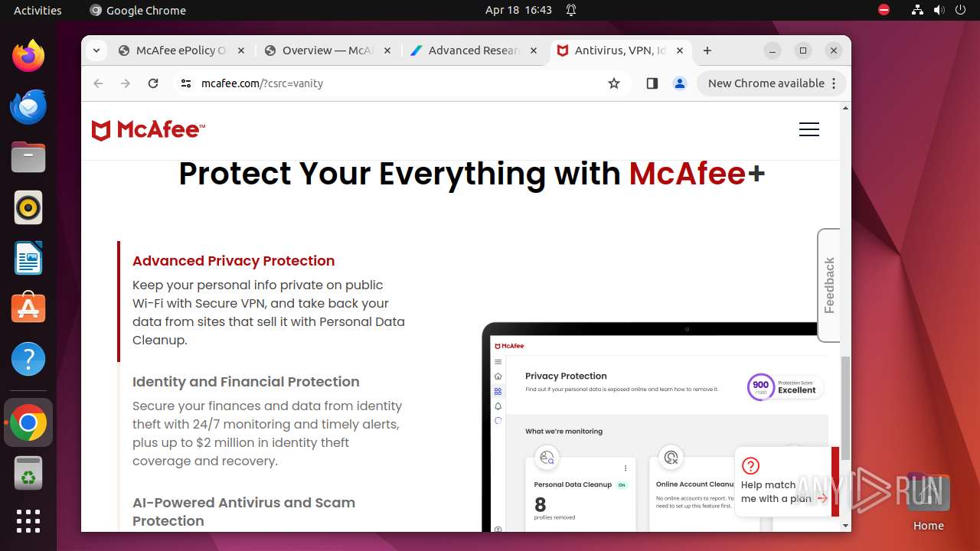This screenshot has width=980, height=551.
Task: Select AI-Powered Antivirus and Scam Protection
Action: tap(243, 511)
